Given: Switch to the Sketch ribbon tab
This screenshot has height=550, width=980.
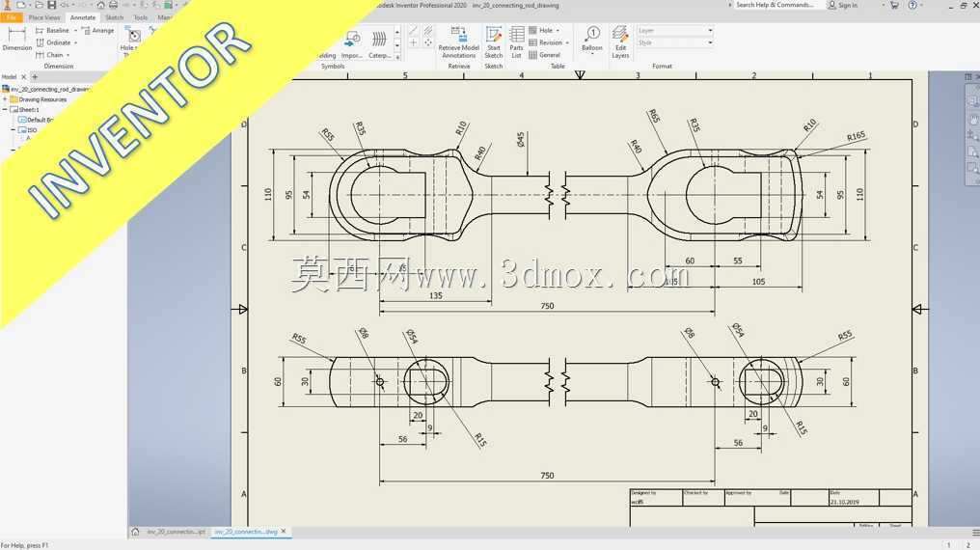Looking at the screenshot, I should tap(115, 17).
